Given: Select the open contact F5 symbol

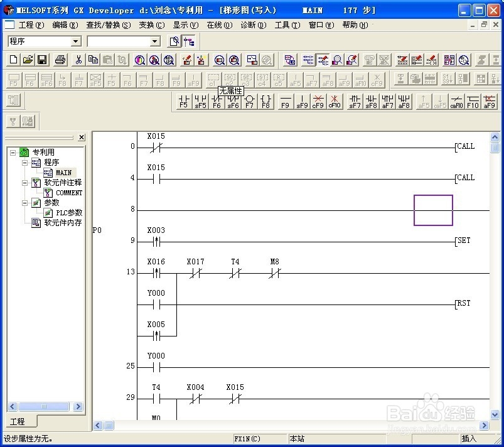Looking at the screenshot, I should click(183, 101).
